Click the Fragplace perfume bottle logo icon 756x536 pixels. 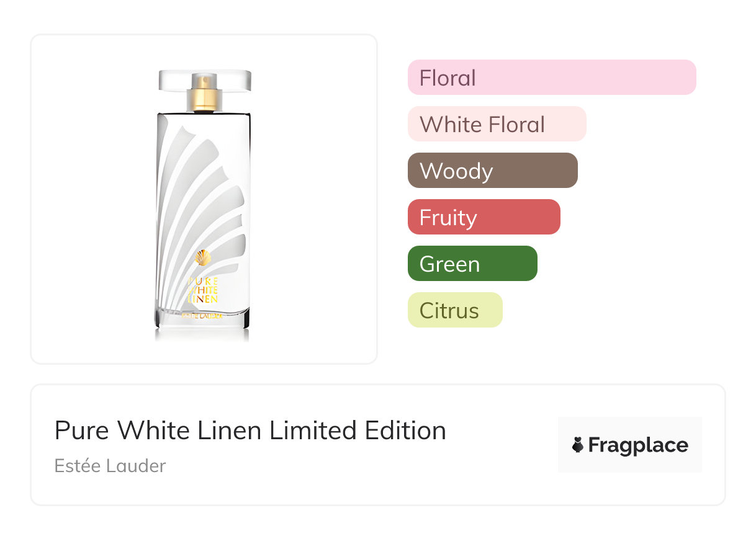578,445
